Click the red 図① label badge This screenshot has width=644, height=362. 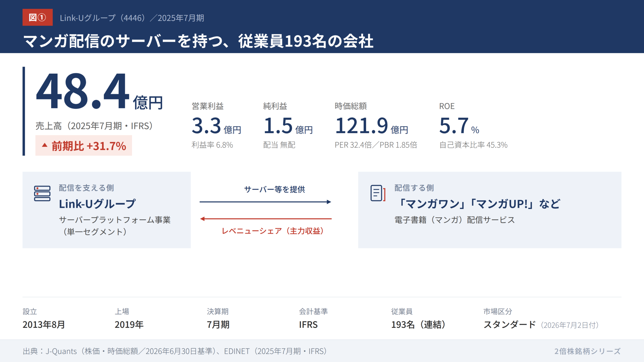(37, 17)
